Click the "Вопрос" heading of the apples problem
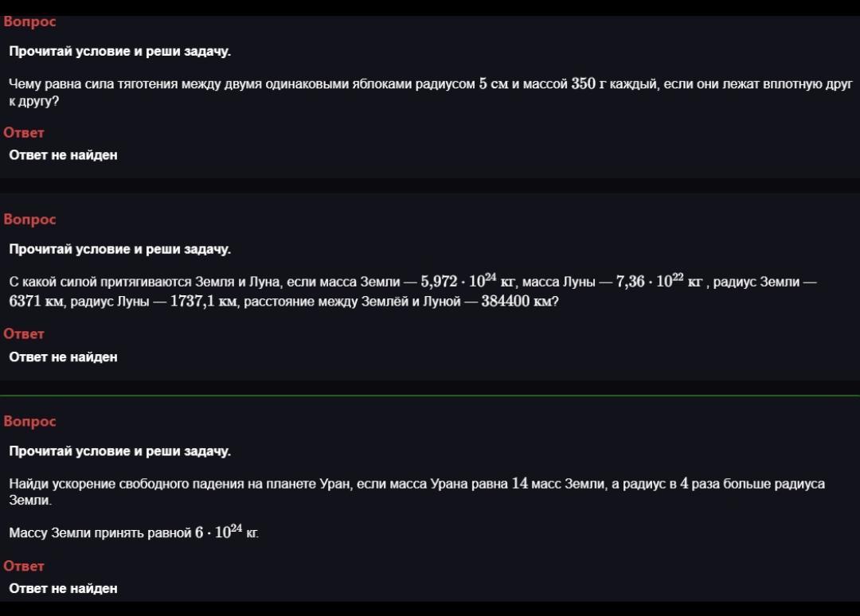Screen dimensions: 860x616 point(29,22)
